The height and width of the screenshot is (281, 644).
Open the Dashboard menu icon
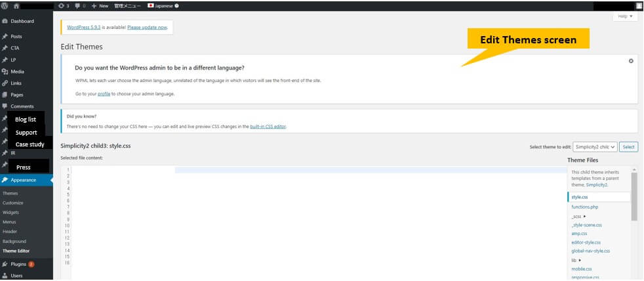[x=5, y=22]
